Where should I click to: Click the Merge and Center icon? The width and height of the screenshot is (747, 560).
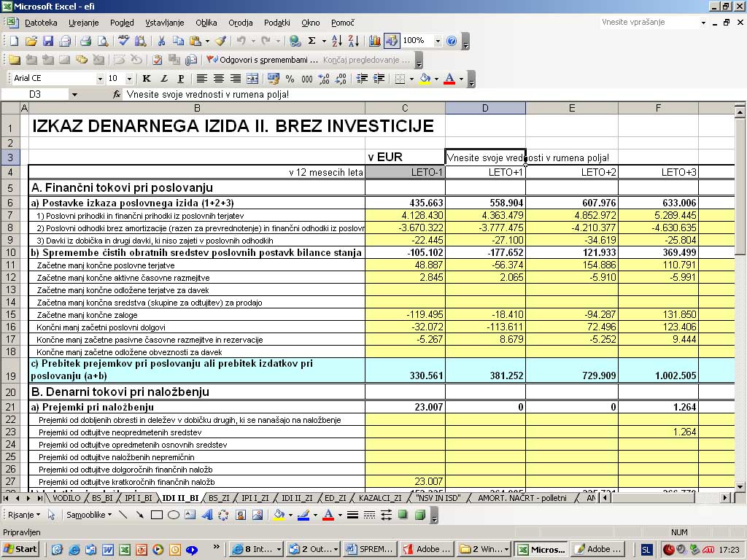tap(252, 79)
